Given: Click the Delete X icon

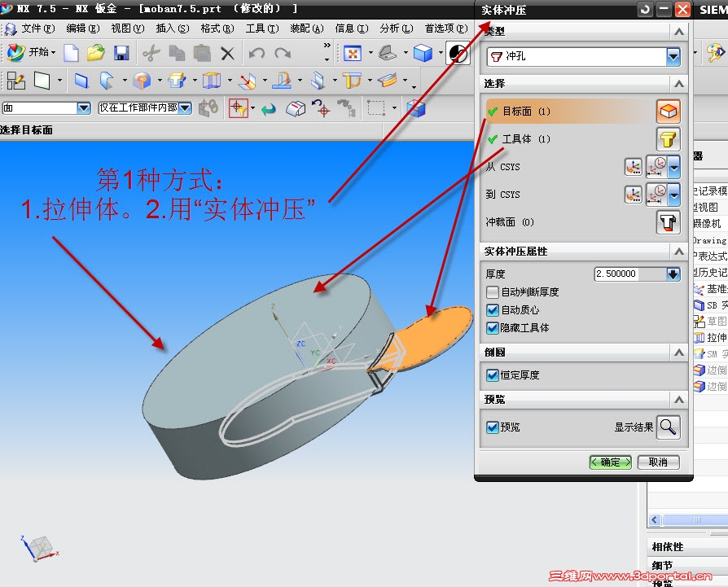Looking at the screenshot, I should pos(227,54).
